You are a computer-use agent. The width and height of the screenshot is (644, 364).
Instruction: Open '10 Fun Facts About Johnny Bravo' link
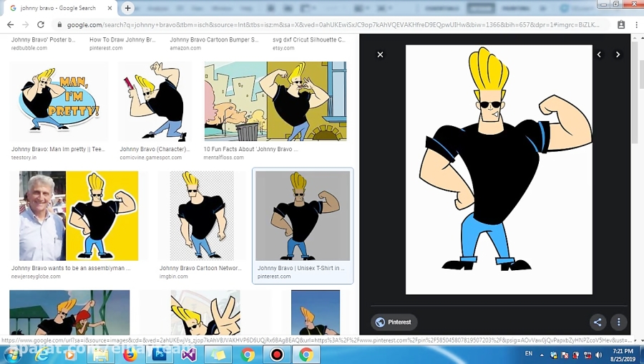(x=251, y=149)
